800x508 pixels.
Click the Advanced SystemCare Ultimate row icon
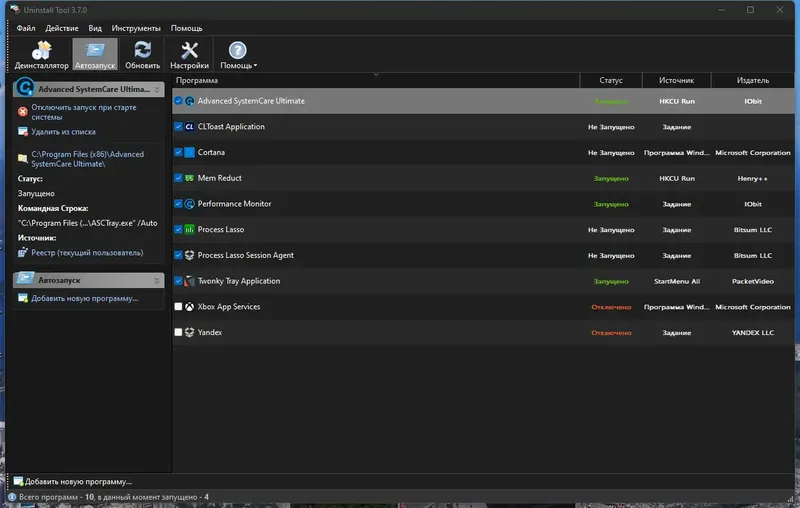tap(189, 101)
